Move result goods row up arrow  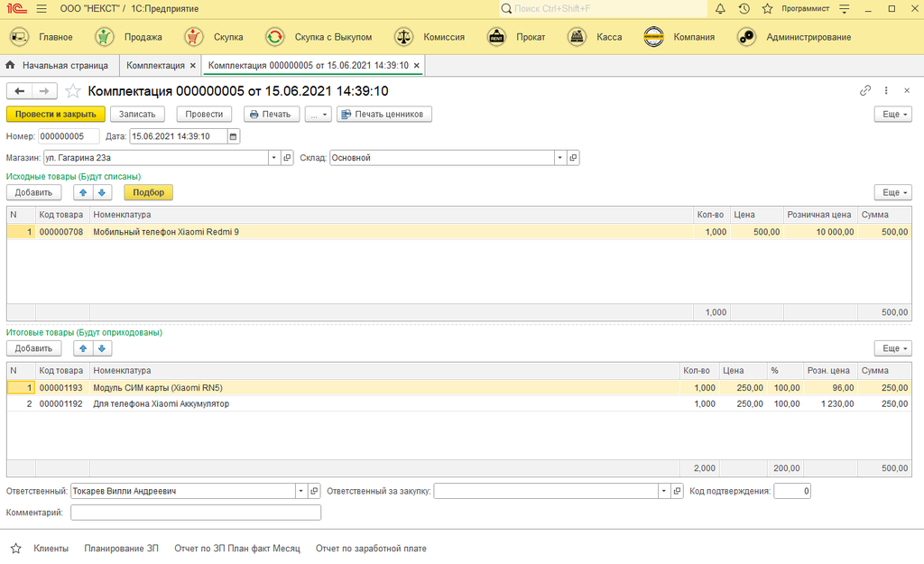point(83,348)
